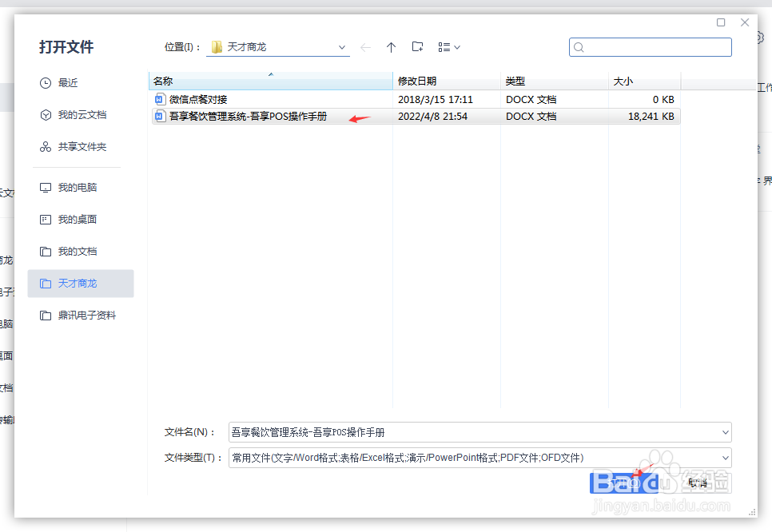
Task: Click the search input field
Action: click(651, 47)
